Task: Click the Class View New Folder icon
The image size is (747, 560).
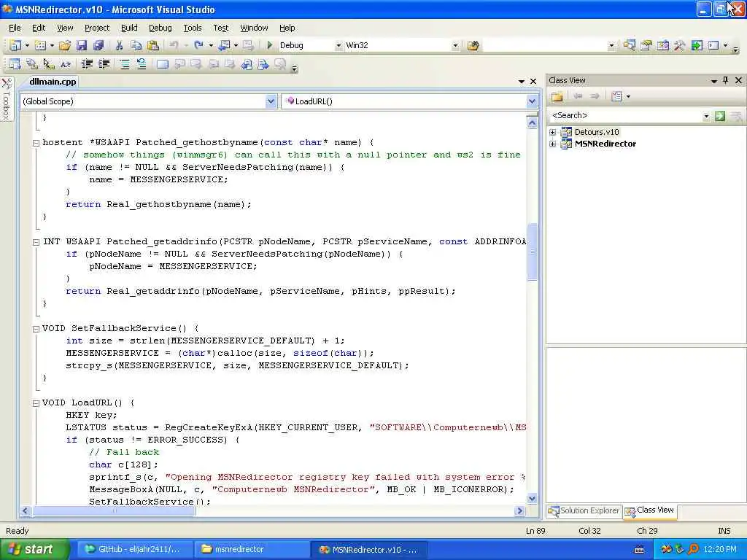Action: [557, 97]
